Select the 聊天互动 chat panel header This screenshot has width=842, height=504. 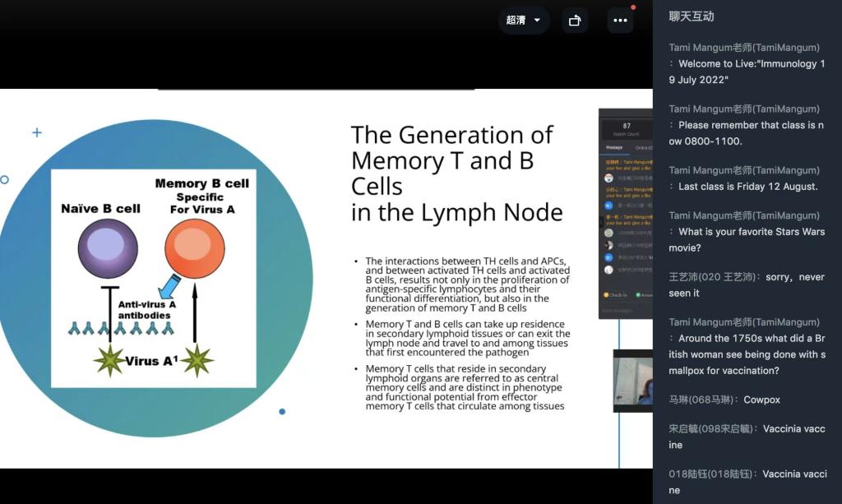pos(692,16)
